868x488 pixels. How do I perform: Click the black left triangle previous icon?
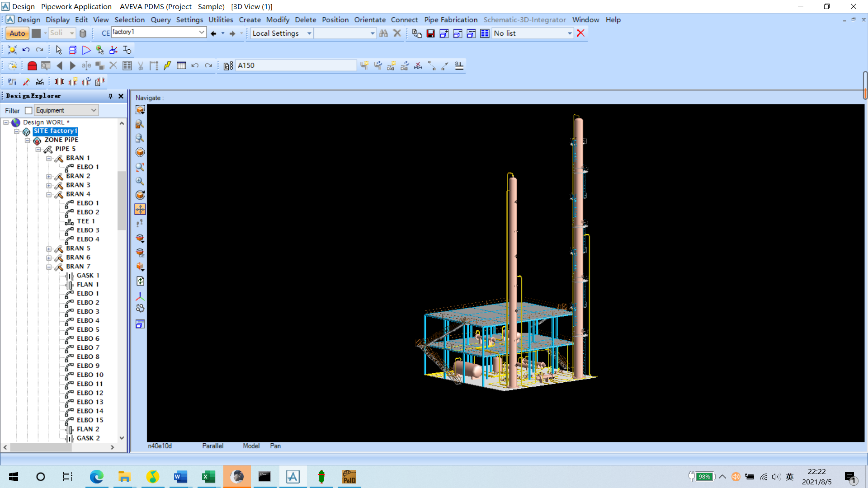coord(60,66)
